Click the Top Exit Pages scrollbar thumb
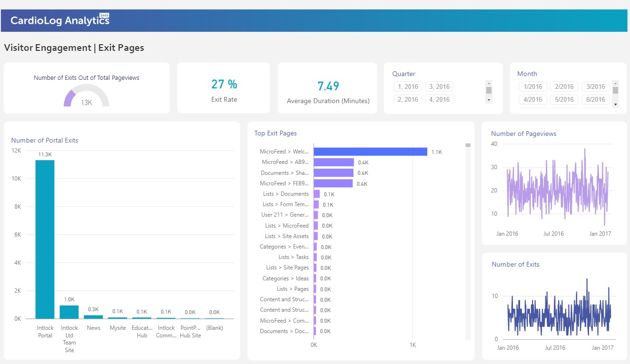This screenshot has width=630, height=364. (x=468, y=145)
